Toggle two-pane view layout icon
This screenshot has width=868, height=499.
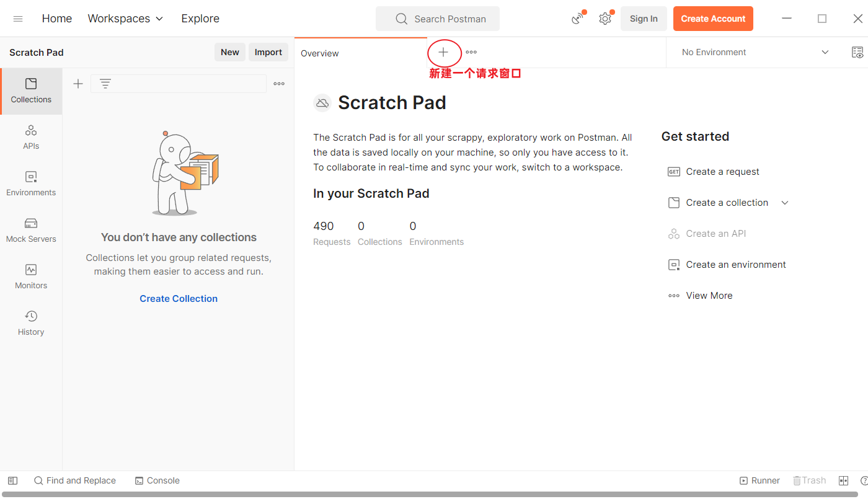[843, 480]
